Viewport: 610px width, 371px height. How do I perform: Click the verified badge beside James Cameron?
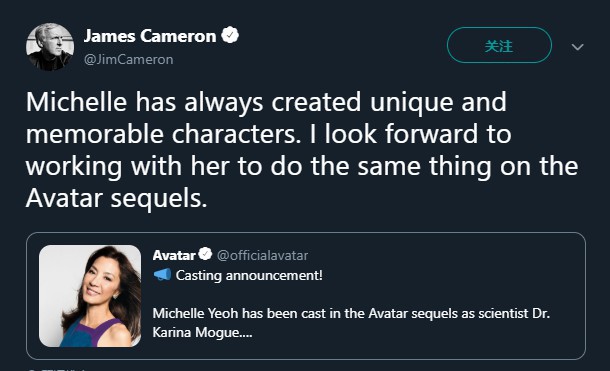click(230, 35)
